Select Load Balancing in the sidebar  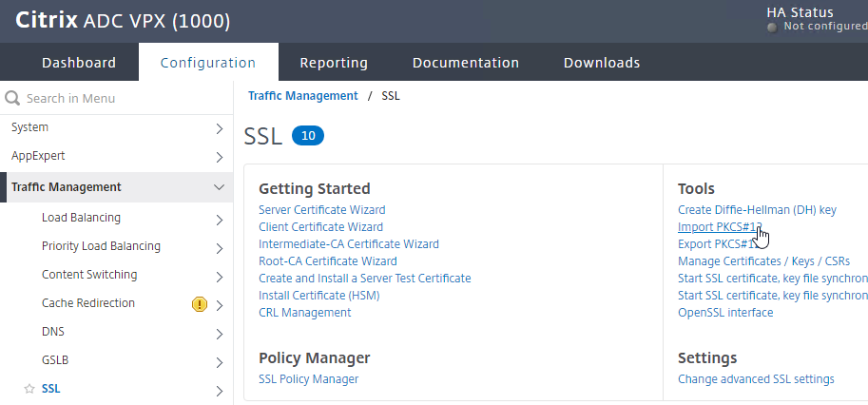(x=81, y=218)
